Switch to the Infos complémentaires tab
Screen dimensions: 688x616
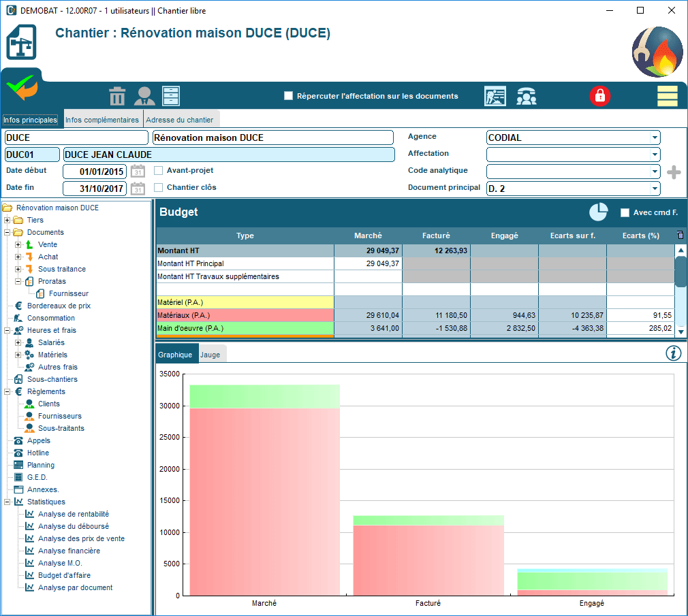pos(102,120)
